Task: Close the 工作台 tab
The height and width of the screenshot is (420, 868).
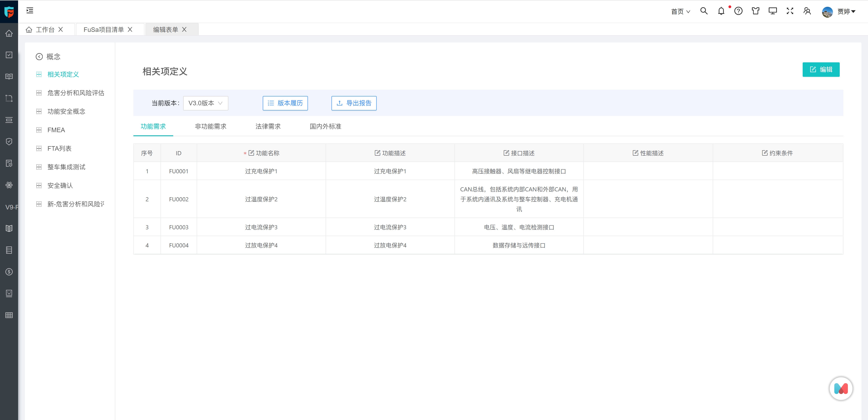Action: [61, 29]
